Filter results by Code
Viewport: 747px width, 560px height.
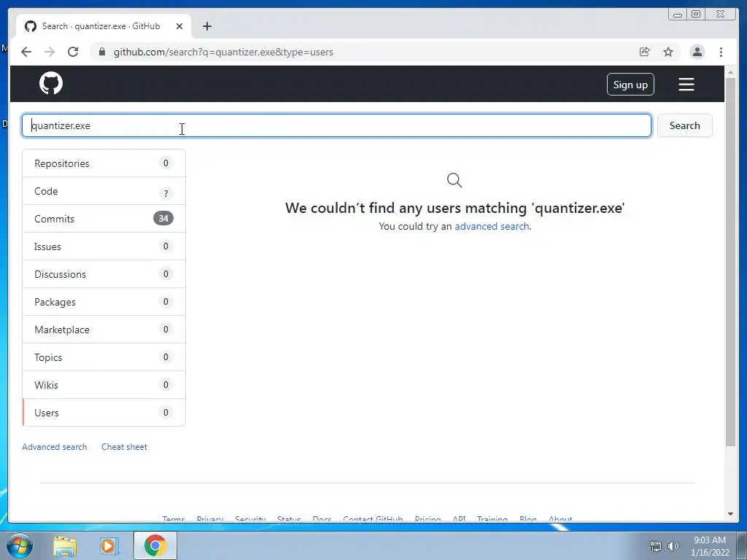(104, 191)
